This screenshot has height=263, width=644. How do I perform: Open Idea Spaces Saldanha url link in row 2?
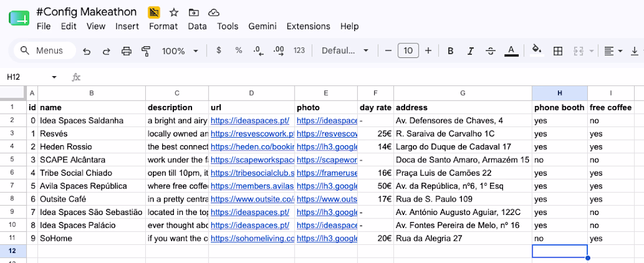tap(250, 121)
